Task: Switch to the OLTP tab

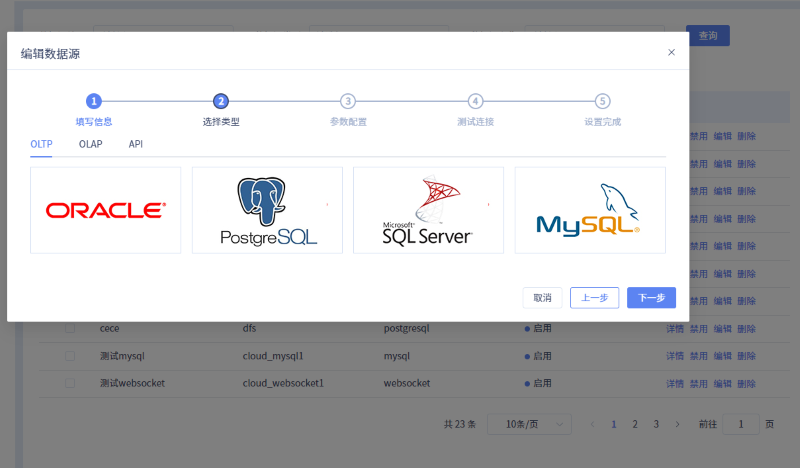Action: coord(41,144)
